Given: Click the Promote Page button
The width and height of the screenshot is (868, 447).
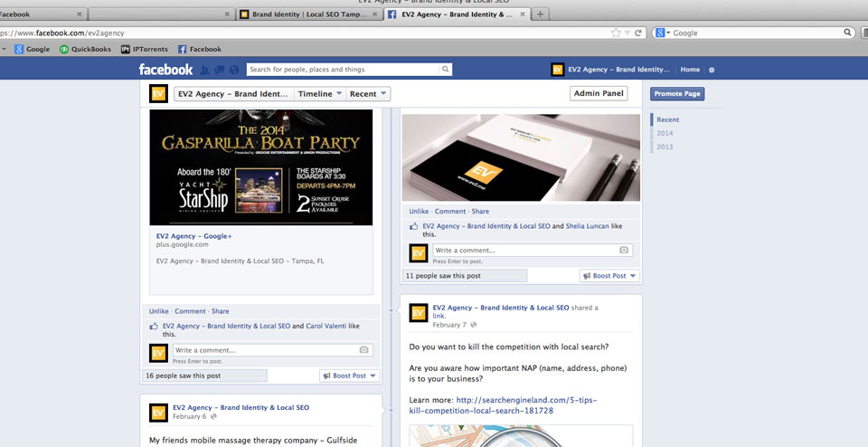Looking at the screenshot, I should [x=677, y=94].
